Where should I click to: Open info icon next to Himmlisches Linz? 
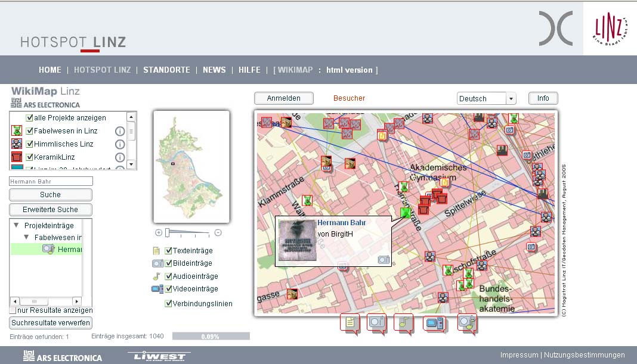(119, 144)
